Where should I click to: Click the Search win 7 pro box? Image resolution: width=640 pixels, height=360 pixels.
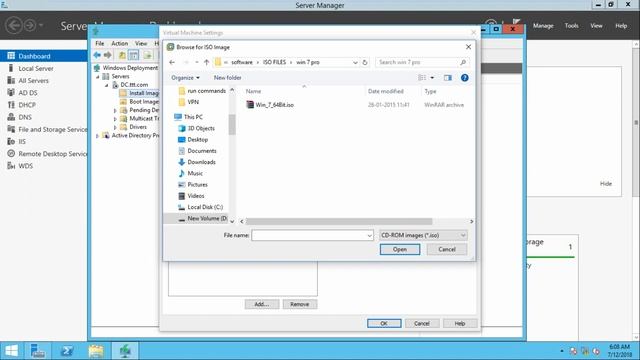(x=422, y=62)
